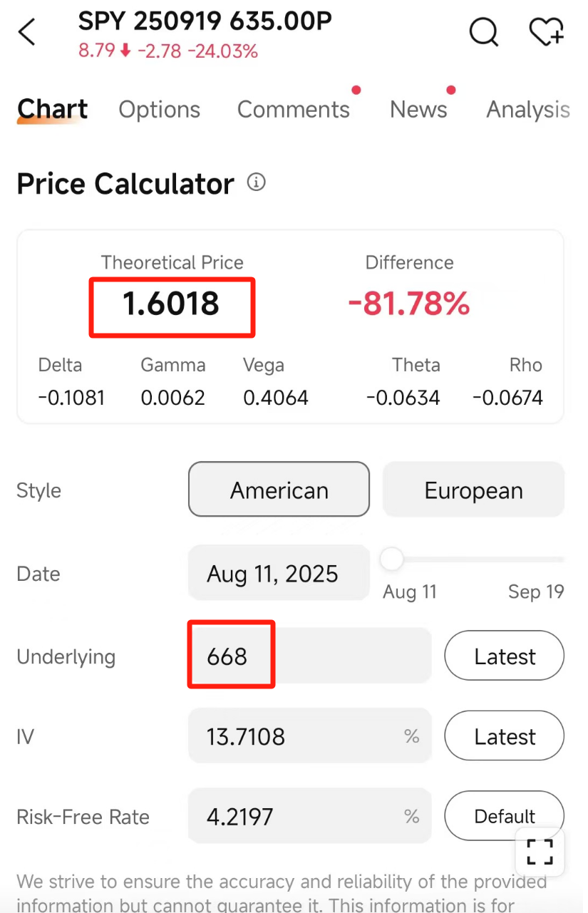Edit the Risk-Free Rate field
The height and width of the screenshot is (913, 588).
click(309, 815)
